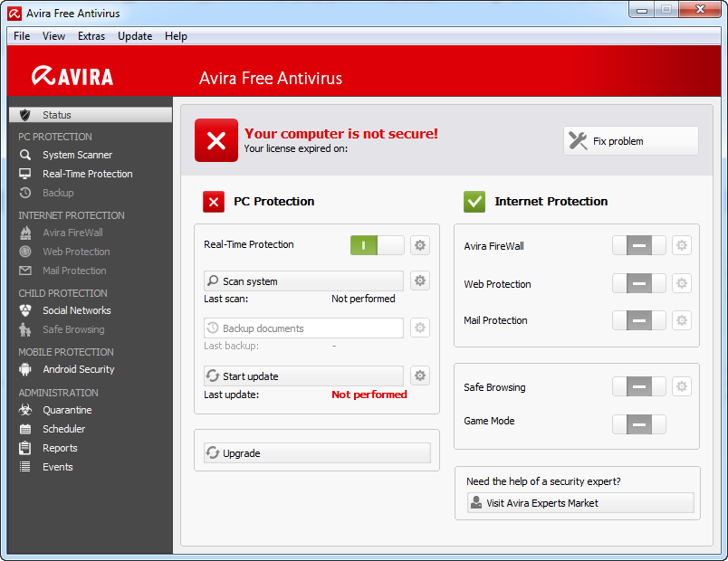
Task: Click the Scheduler calendar icon
Action: (x=25, y=429)
